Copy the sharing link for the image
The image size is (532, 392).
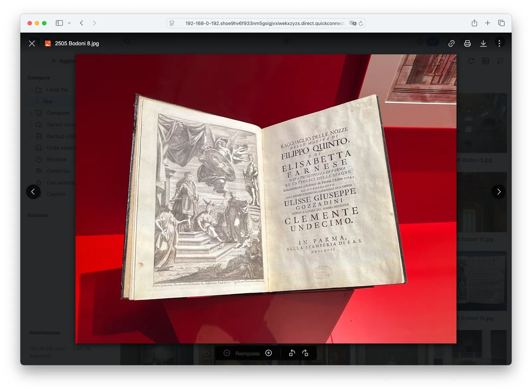[451, 44]
